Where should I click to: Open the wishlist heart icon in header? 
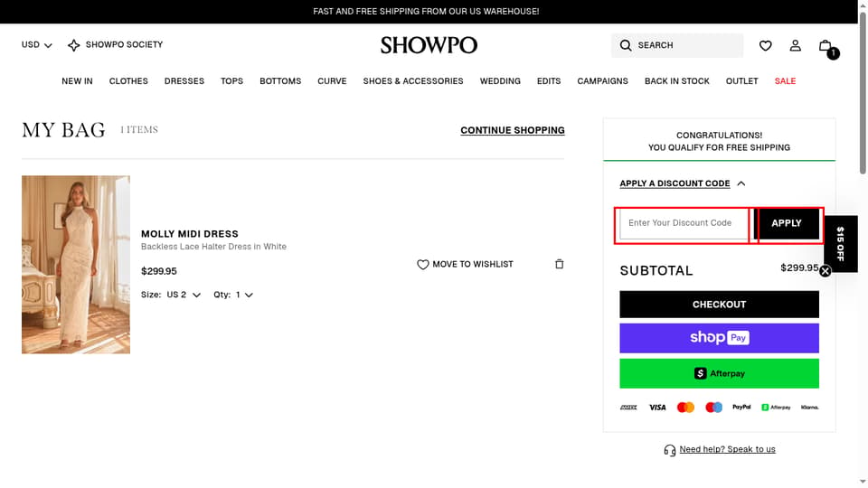(765, 45)
